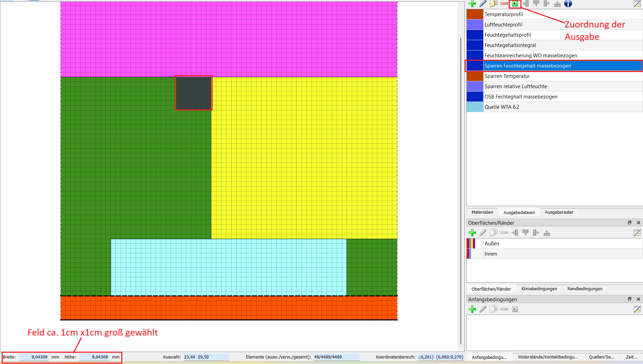
Task: Toggle overlay display icon in Anfangsbedingungen toolbar
Action: click(x=637, y=309)
